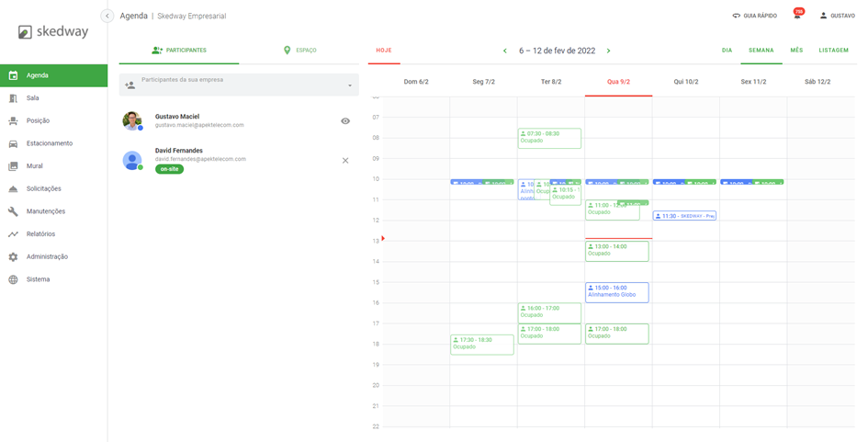Click the Hoje button
The height and width of the screenshot is (442, 868).
(384, 51)
